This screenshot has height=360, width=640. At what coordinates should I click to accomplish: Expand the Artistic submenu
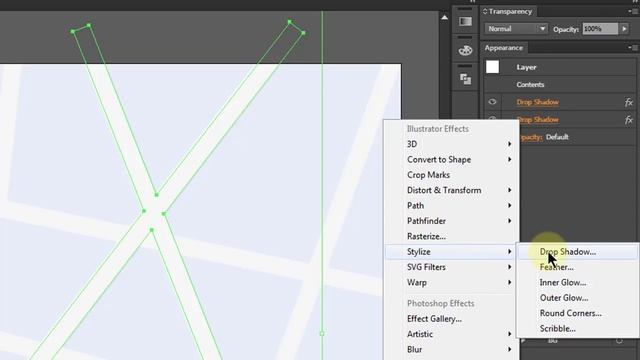(450, 334)
